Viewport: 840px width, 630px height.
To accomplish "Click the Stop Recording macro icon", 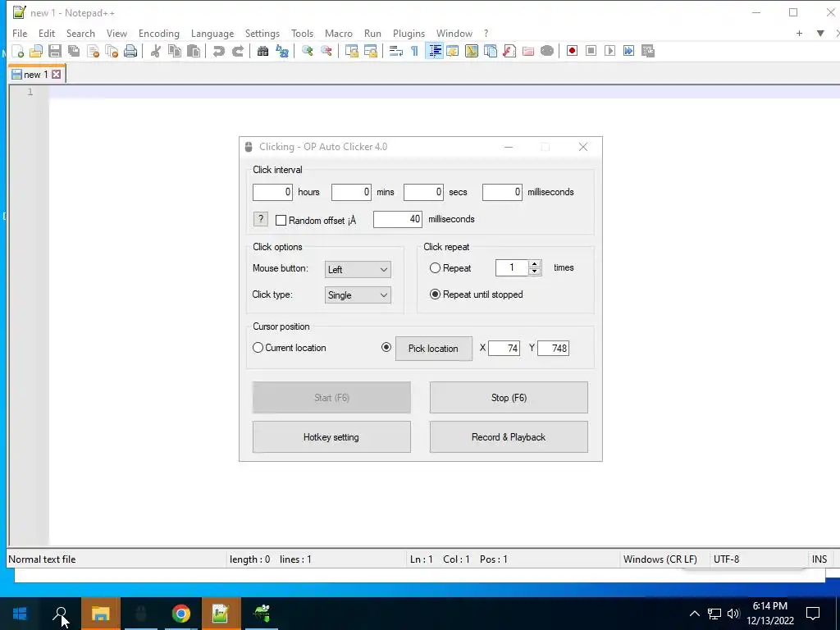I will [591, 51].
